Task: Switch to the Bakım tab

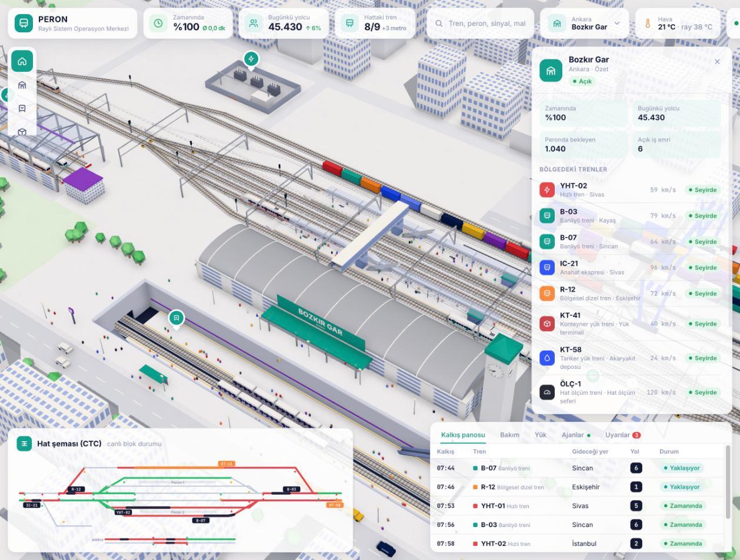Action: 509,435
